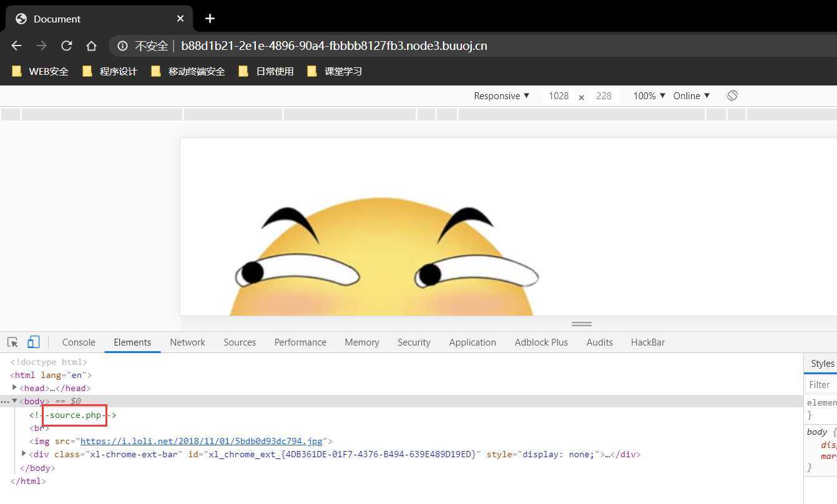
Task: Open the WEB安全 bookmark folder
Action: click(41, 71)
